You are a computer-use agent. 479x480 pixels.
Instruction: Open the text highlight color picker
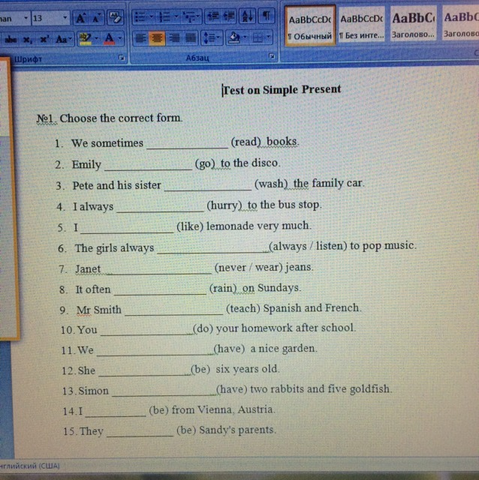tap(88, 39)
